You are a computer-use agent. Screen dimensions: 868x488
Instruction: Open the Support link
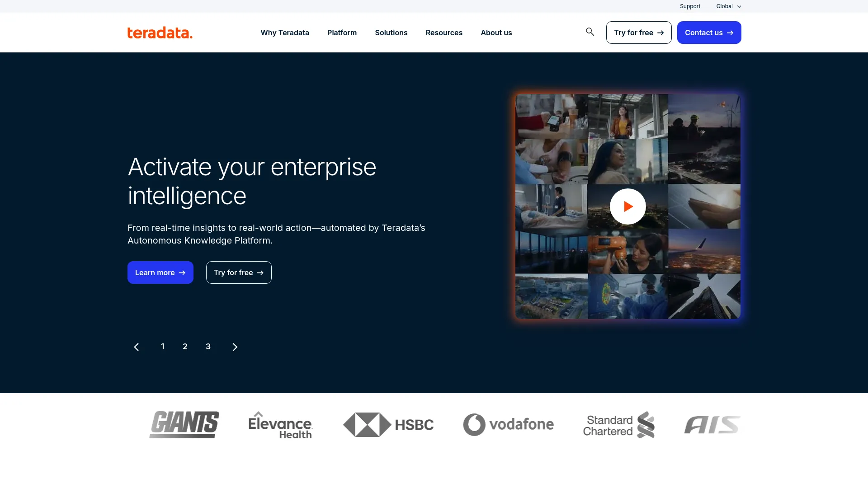tap(690, 6)
